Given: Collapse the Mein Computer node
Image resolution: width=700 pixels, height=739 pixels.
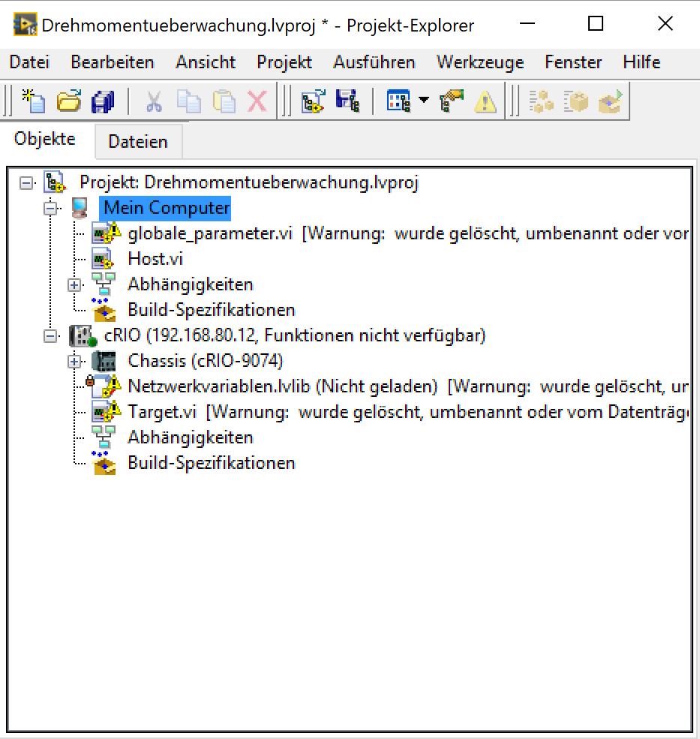Looking at the screenshot, I should coord(50,209).
